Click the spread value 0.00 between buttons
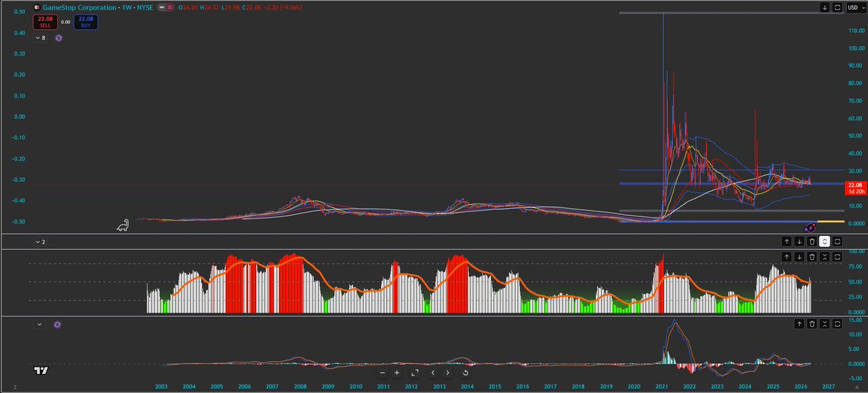The width and height of the screenshot is (868, 393). 67,22
